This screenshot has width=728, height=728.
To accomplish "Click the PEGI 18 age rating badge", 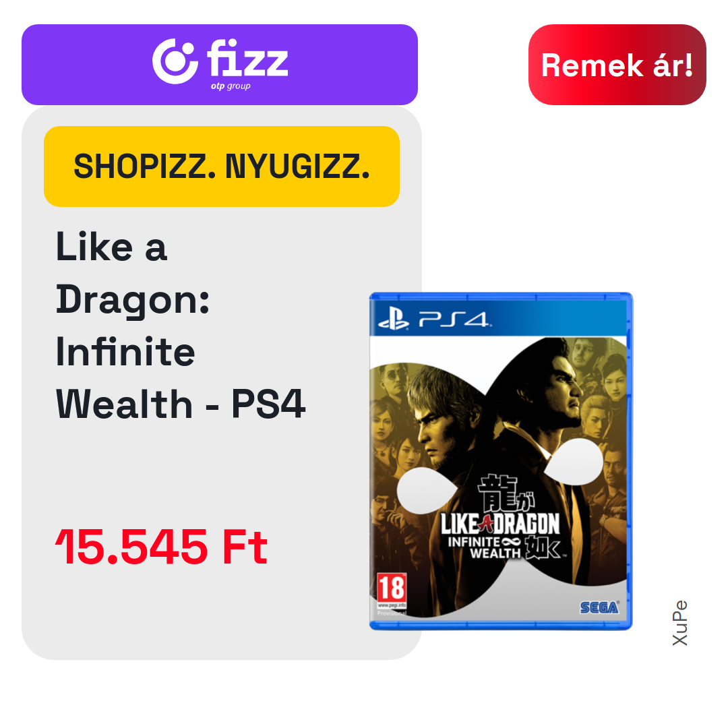I will [392, 587].
